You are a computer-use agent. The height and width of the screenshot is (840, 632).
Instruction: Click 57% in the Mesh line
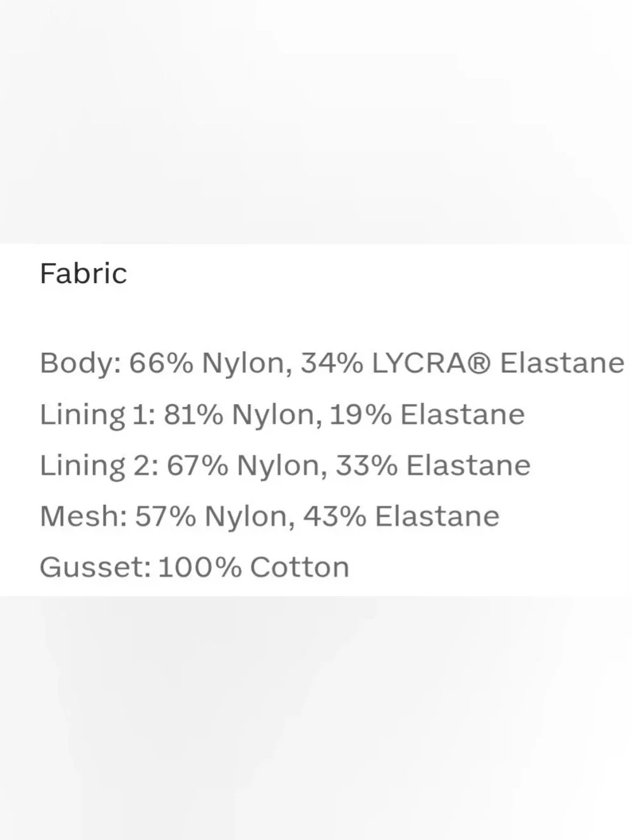point(166,517)
